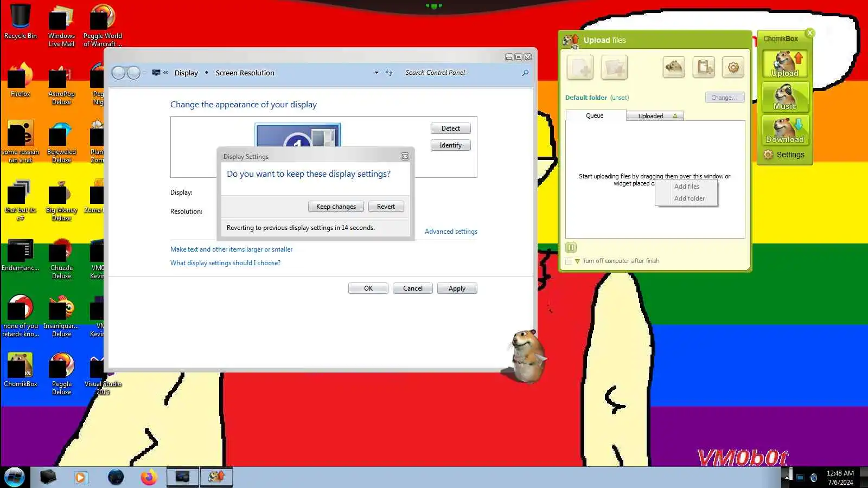This screenshot has width=868, height=488.
Task: Click hamster icon button in Upload toolbar
Action: pos(674,67)
